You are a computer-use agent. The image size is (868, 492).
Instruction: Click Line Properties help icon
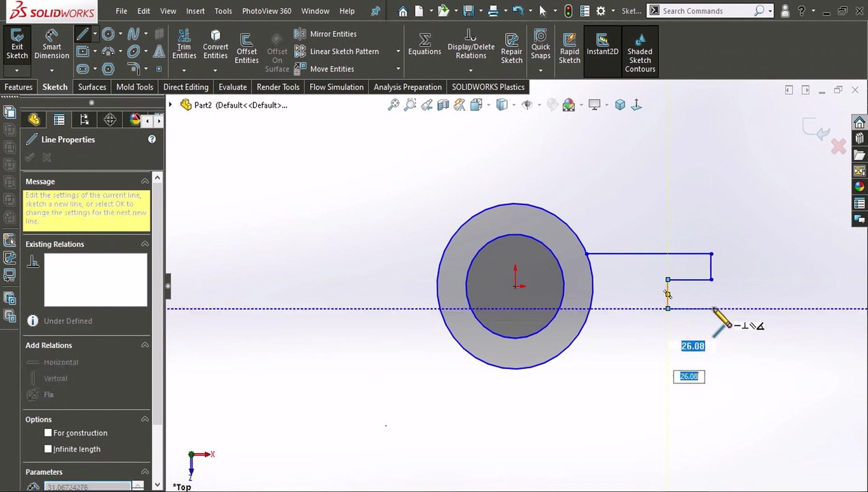click(152, 139)
